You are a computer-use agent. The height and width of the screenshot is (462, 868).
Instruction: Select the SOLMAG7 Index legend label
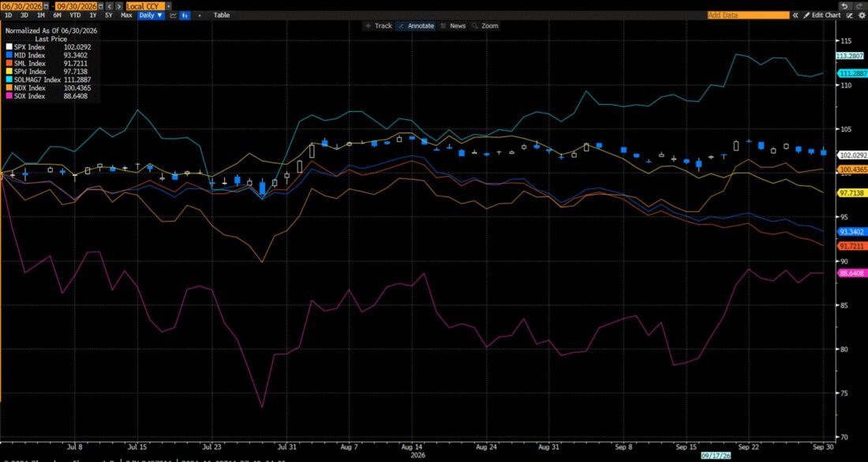tap(38, 80)
